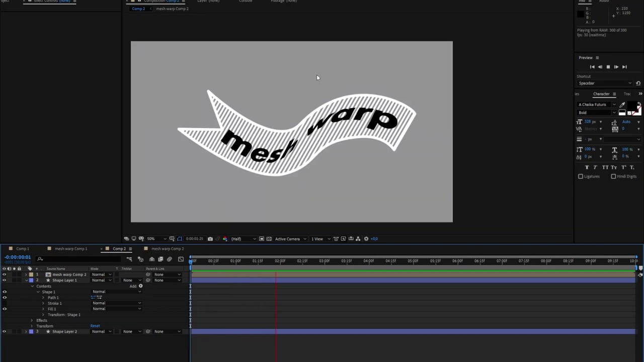644x362 pixels.
Task: Click the Region of Interest icon
Action: click(262, 239)
